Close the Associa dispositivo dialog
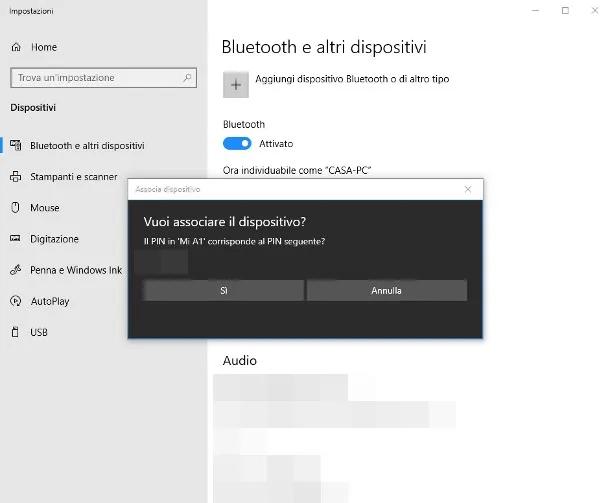 pyautogui.click(x=468, y=189)
